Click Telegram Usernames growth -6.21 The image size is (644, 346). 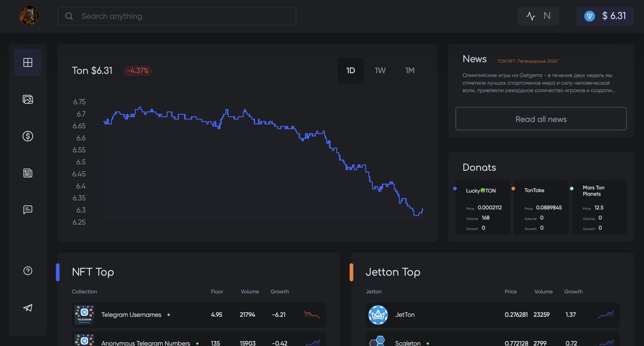(279, 315)
